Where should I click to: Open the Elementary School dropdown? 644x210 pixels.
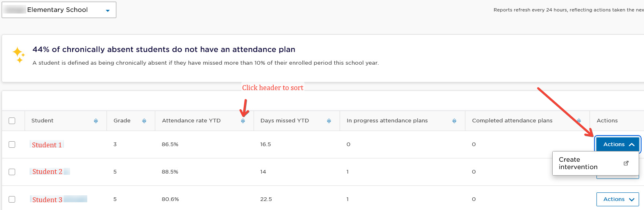(59, 10)
